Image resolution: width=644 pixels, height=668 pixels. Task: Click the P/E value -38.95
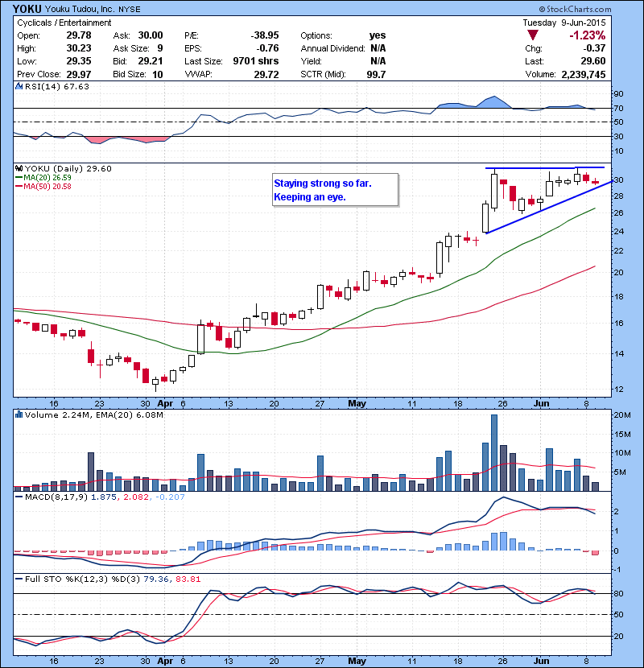pos(264,35)
